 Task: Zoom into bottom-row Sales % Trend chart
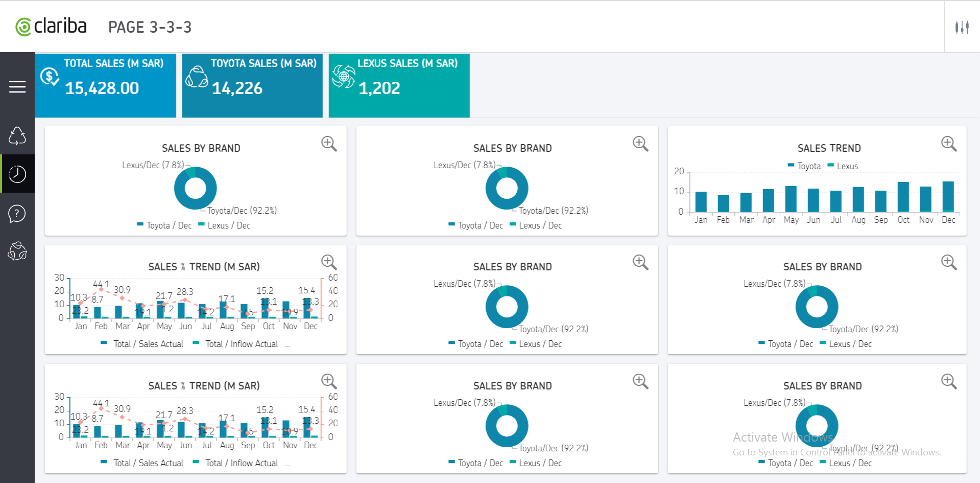(329, 381)
